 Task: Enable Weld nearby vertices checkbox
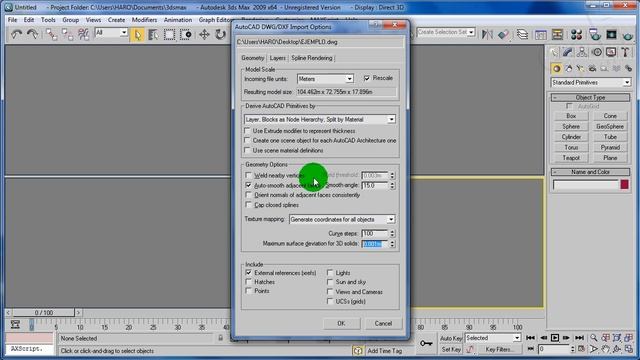[x=248, y=176]
